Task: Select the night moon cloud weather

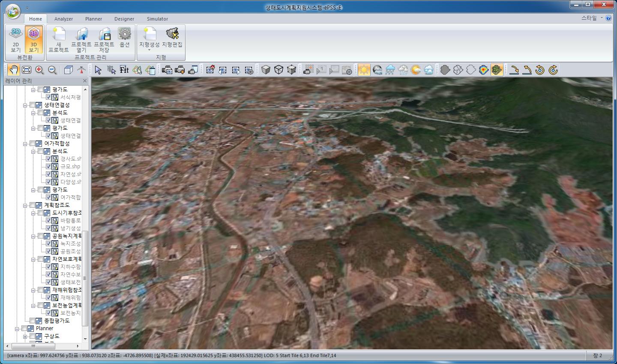Action: [377, 70]
